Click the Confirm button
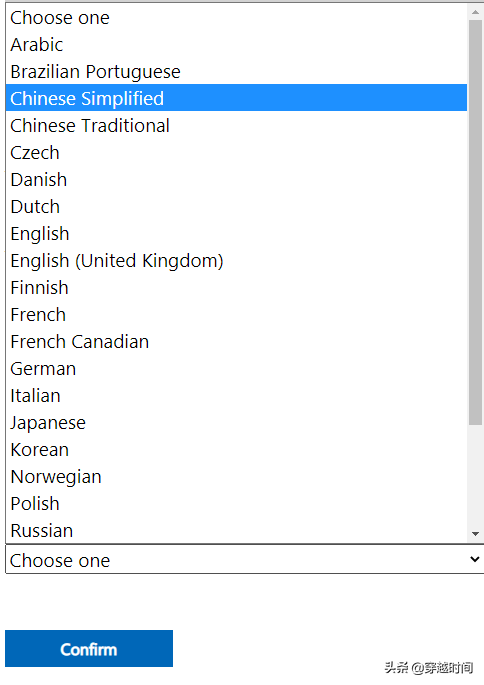 pyautogui.click(x=89, y=648)
